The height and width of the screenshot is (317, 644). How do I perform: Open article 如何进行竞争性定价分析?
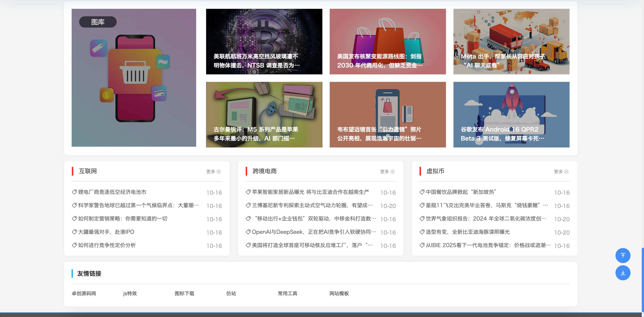(x=107, y=245)
